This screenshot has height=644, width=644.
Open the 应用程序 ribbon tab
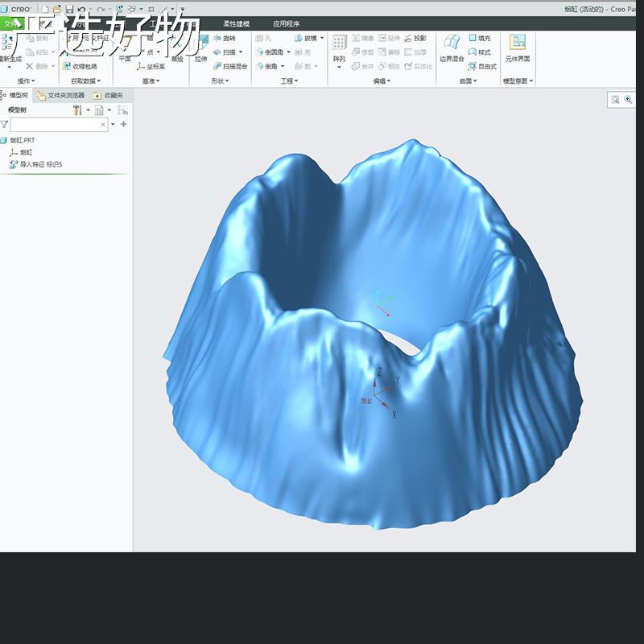[x=287, y=24]
